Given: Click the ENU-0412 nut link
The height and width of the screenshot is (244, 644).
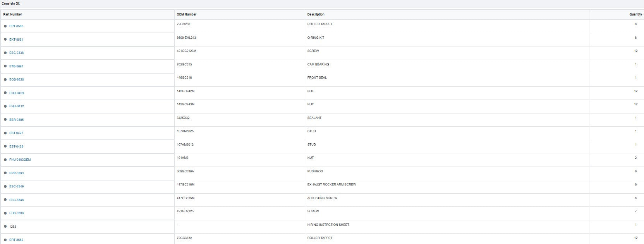Looking at the screenshot, I should pos(16,107).
